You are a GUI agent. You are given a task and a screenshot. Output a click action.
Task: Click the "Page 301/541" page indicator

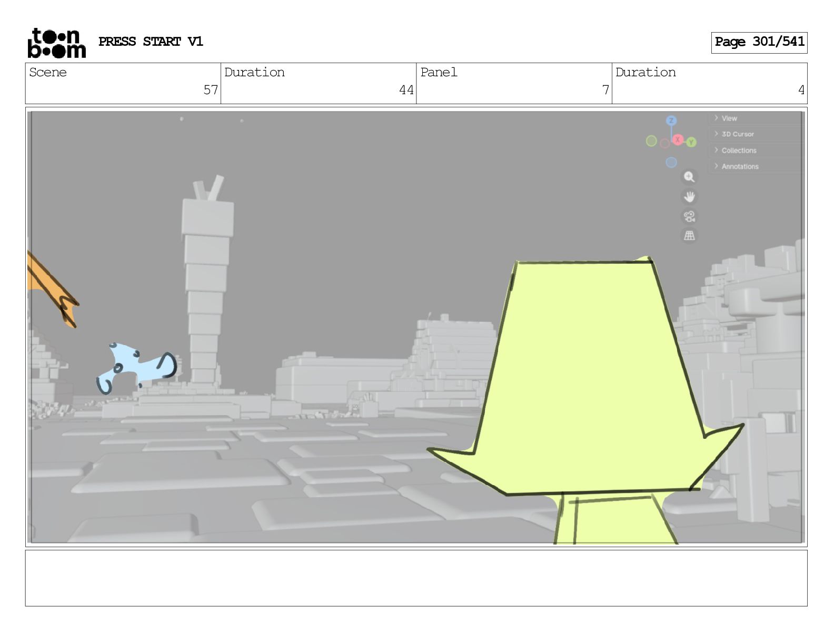pos(759,42)
